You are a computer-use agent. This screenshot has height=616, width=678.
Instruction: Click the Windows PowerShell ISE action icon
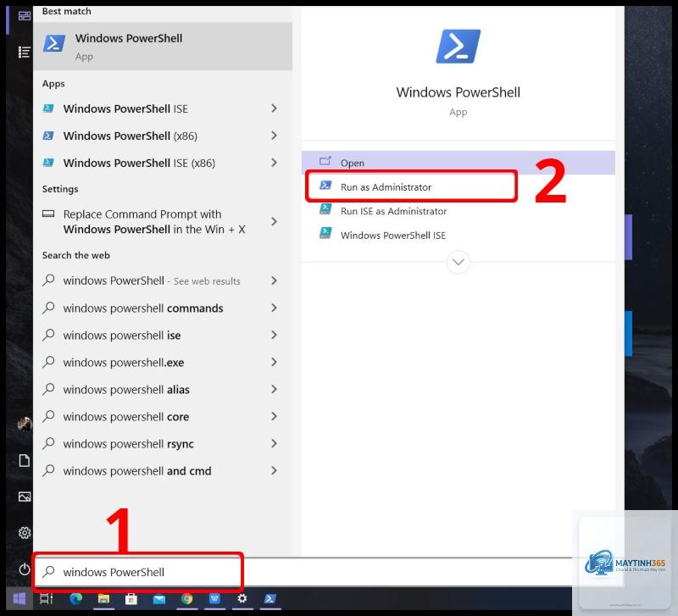[x=325, y=233]
